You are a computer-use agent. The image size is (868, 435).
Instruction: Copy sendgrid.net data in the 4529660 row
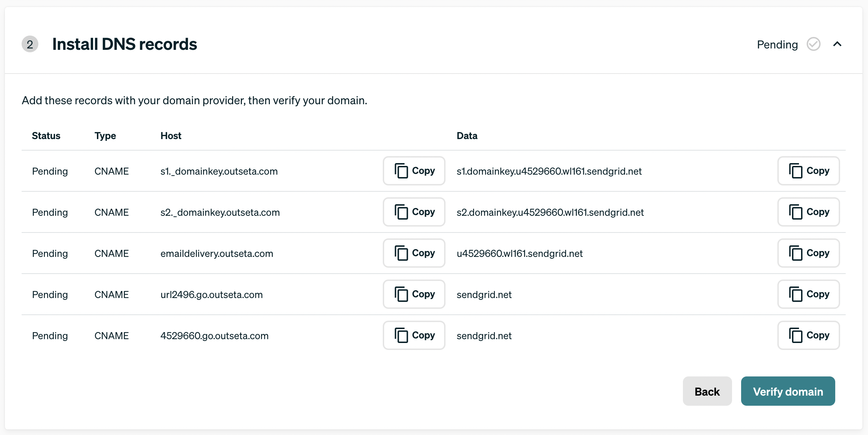click(x=808, y=335)
